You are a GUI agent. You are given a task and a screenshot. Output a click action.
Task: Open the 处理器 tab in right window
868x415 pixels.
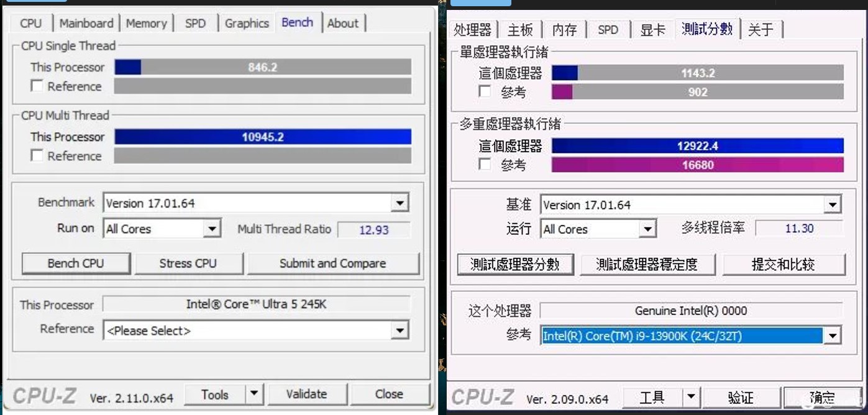click(472, 29)
